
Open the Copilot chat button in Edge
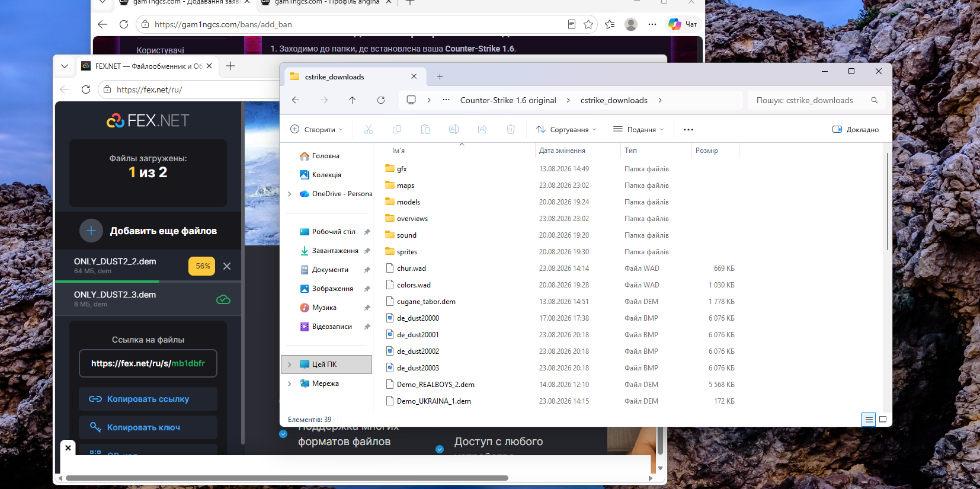click(683, 24)
